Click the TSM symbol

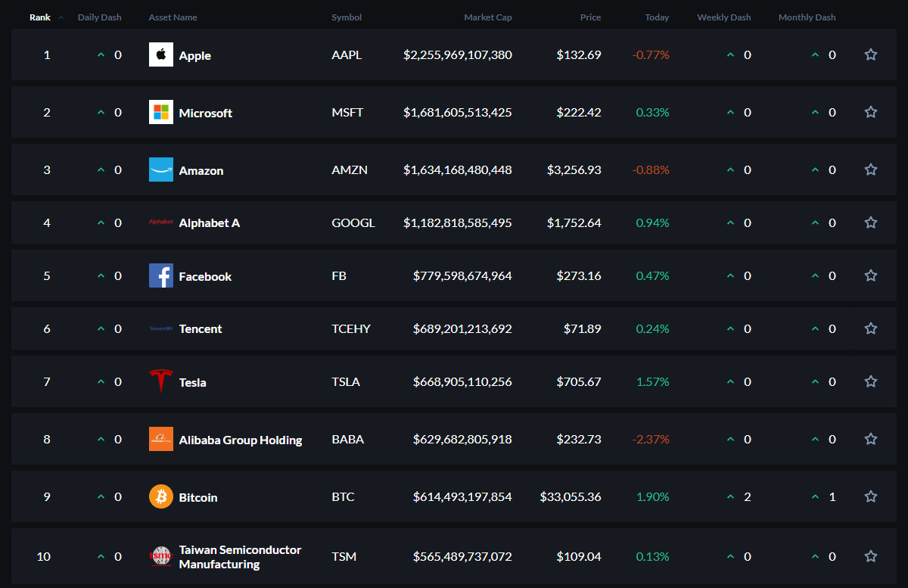click(344, 557)
